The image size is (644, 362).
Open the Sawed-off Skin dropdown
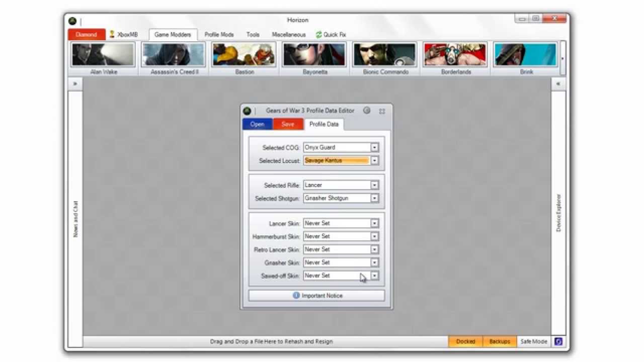click(x=374, y=276)
